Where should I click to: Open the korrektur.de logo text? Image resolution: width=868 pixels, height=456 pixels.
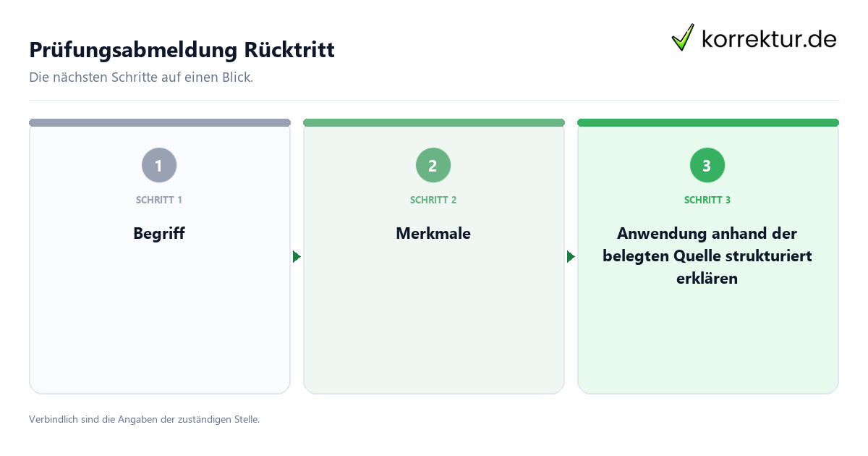click(769, 38)
